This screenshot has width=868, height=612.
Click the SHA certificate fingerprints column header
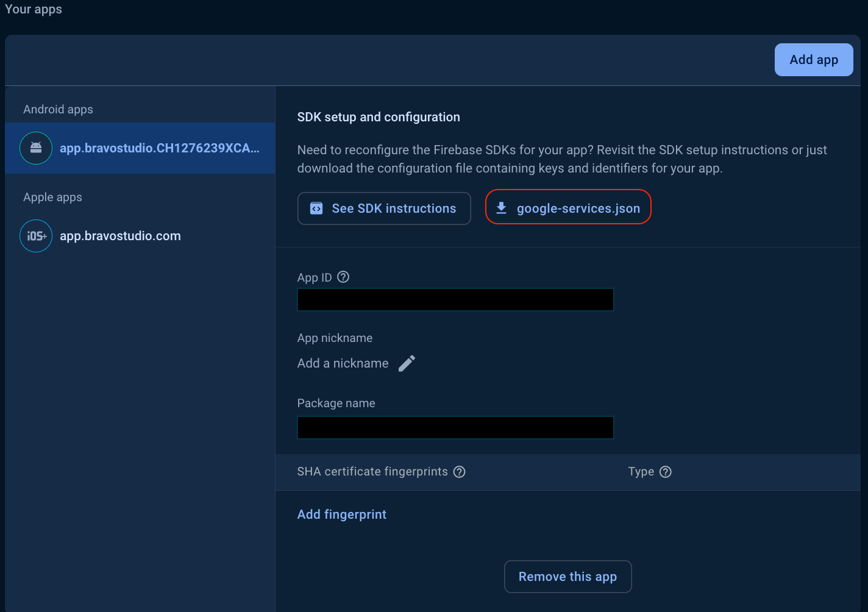(372, 472)
